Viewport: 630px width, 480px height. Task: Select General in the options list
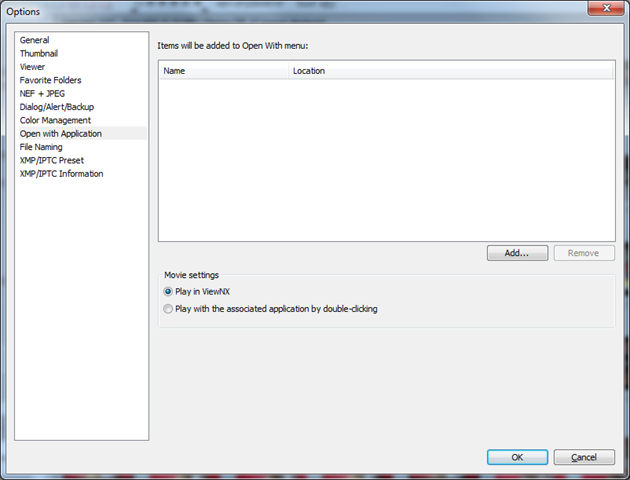click(34, 40)
